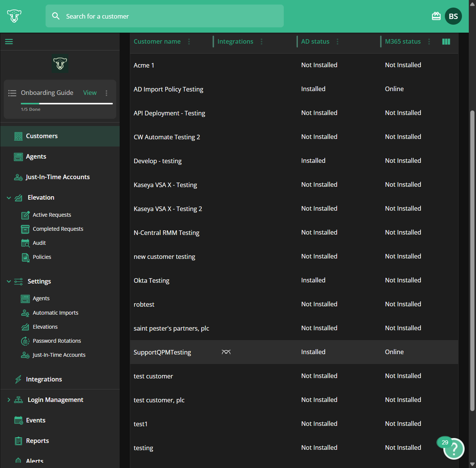Click the Audit calendar icon
The width and height of the screenshot is (476, 468).
(25, 243)
